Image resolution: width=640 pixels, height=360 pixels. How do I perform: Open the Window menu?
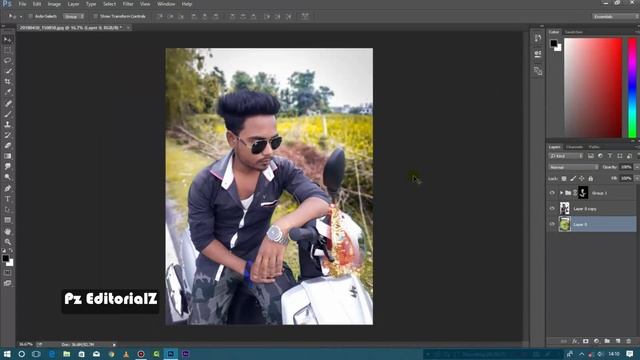pyautogui.click(x=166, y=4)
